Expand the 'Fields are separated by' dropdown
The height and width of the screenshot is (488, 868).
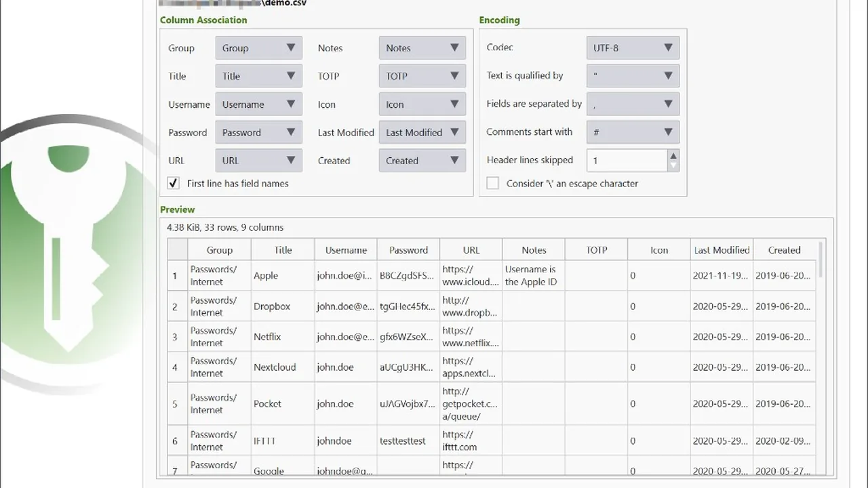coord(633,104)
